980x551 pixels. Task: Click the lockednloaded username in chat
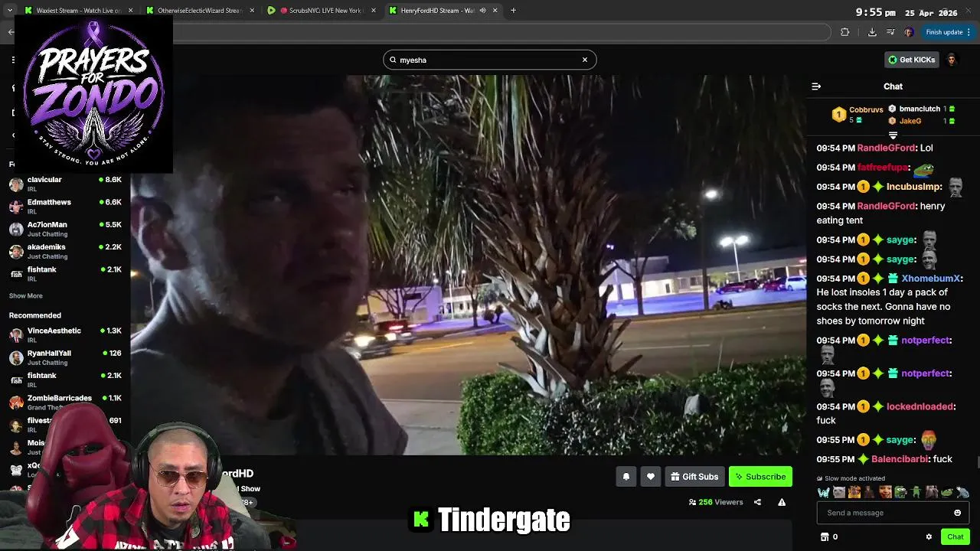(920, 406)
